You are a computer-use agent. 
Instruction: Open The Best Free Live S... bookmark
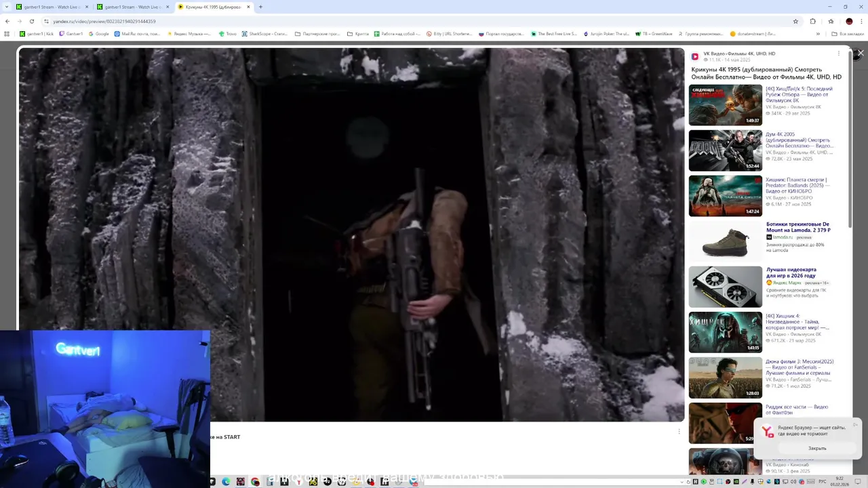coord(553,33)
